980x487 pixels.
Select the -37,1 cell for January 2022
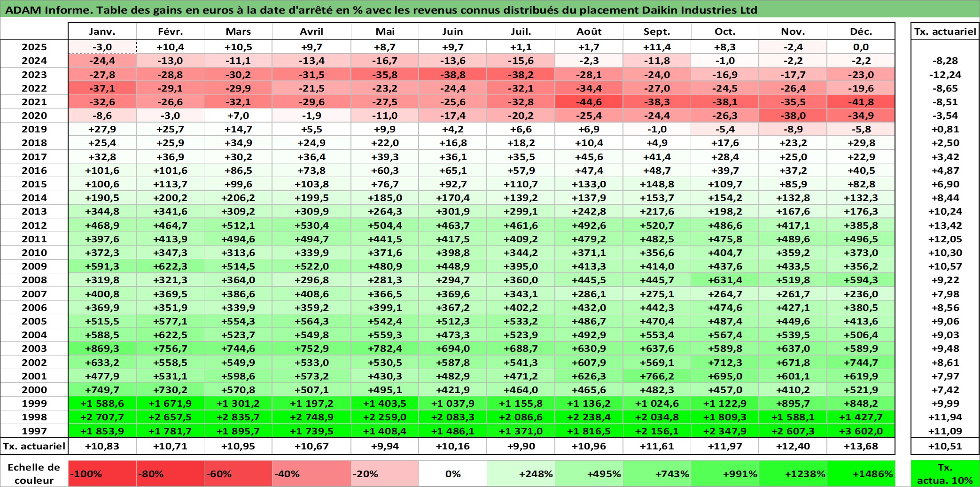[102, 88]
